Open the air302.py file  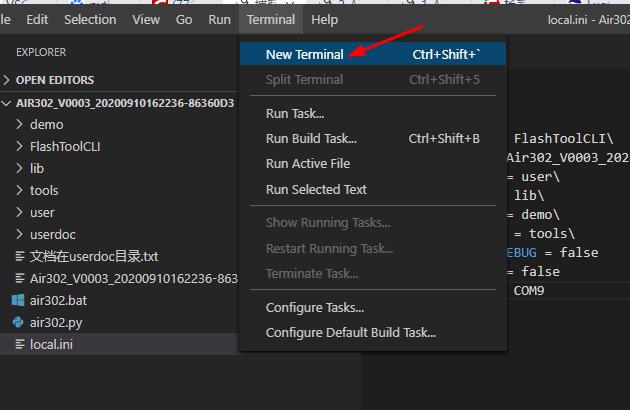pos(119,322)
